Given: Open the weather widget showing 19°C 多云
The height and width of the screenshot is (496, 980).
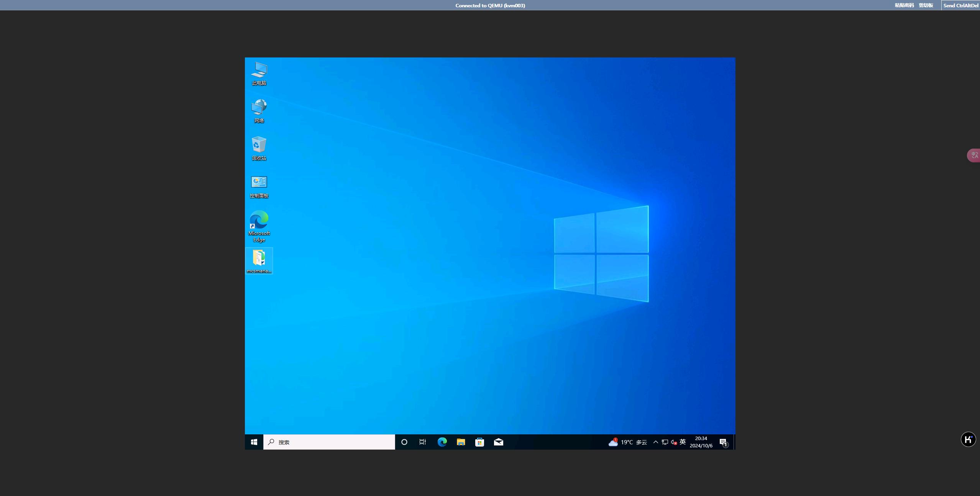Looking at the screenshot, I should coord(628,442).
